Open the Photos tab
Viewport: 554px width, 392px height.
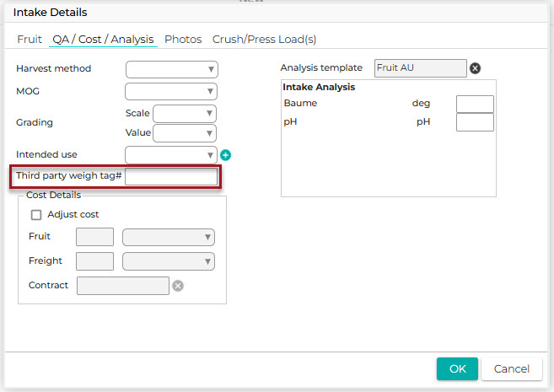183,40
